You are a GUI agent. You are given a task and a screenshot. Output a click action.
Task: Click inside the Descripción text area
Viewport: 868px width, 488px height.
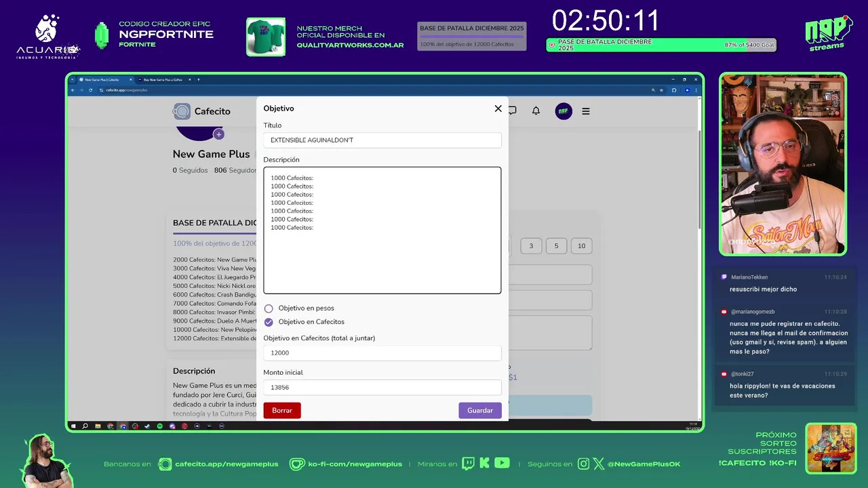pyautogui.click(x=382, y=230)
